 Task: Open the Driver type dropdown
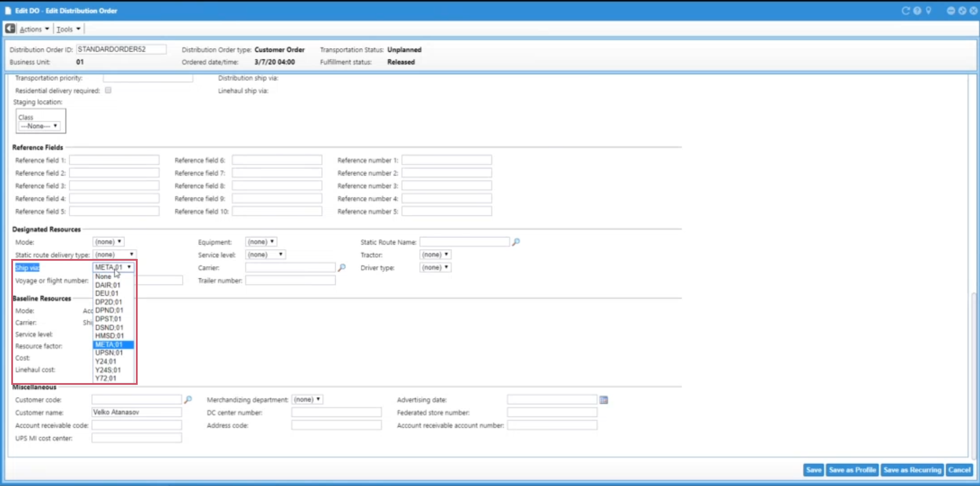pos(435,268)
